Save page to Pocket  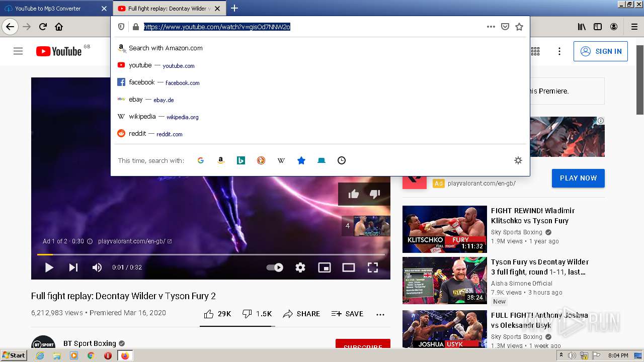(505, 27)
